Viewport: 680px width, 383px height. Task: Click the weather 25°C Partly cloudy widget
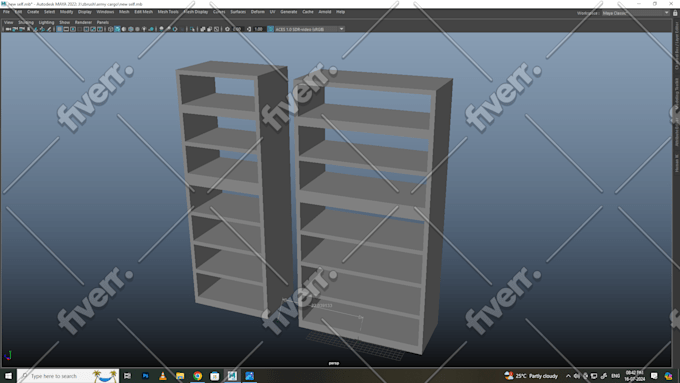pos(531,376)
